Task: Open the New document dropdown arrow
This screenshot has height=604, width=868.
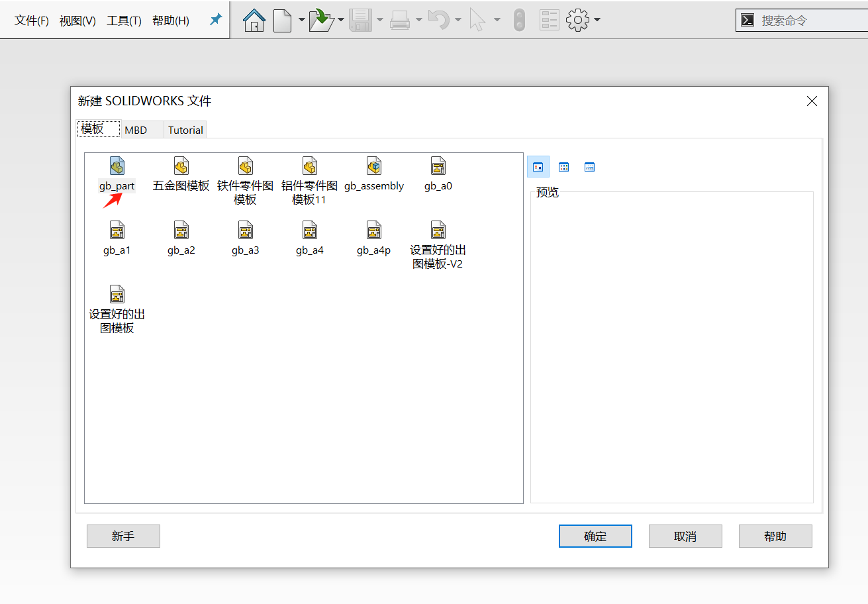Action: pos(301,20)
